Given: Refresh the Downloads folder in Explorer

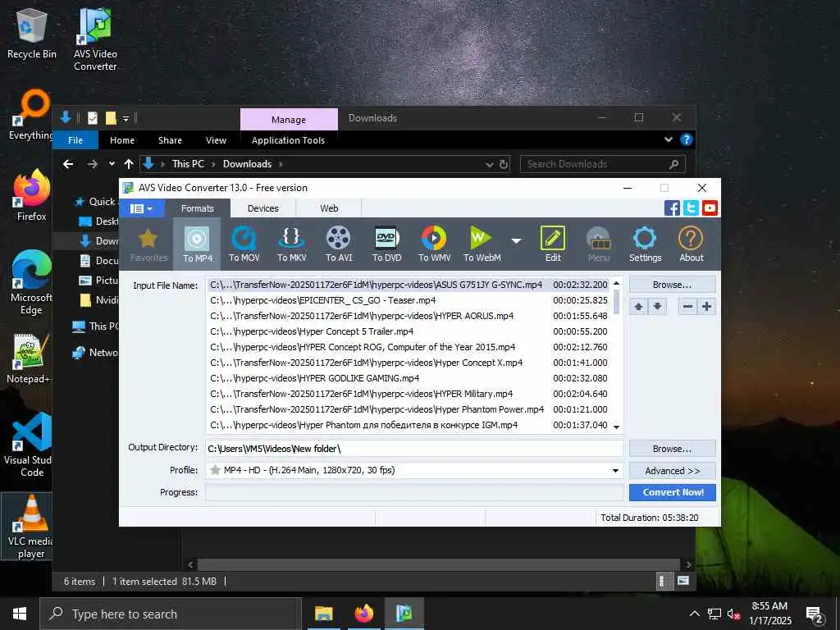Looking at the screenshot, I should tap(504, 164).
